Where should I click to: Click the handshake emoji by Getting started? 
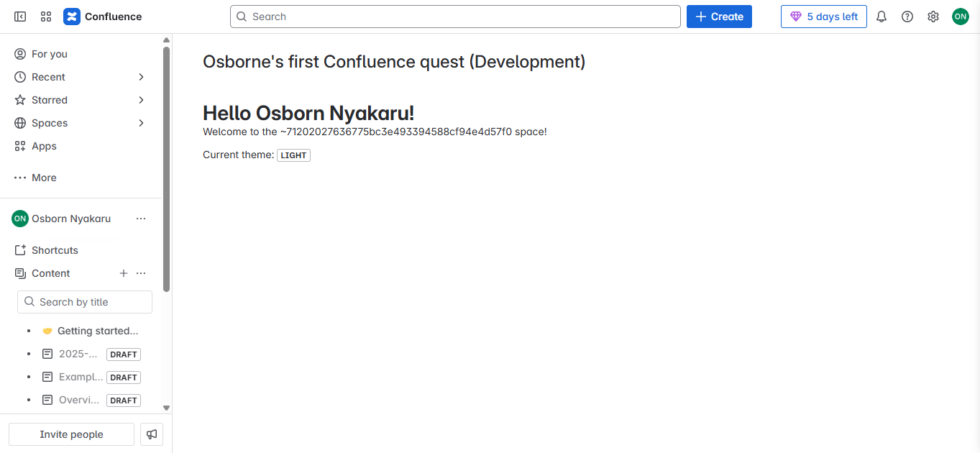[x=47, y=331]
